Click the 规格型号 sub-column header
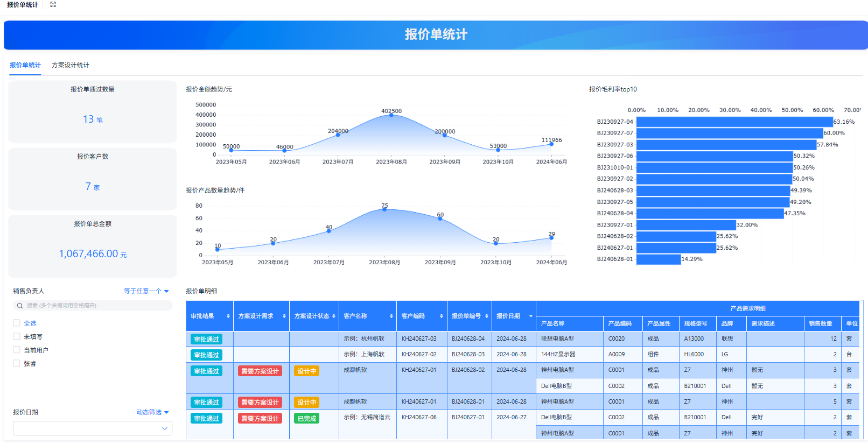868x444 pixels. pyautogui.click(x=696, y=324)
